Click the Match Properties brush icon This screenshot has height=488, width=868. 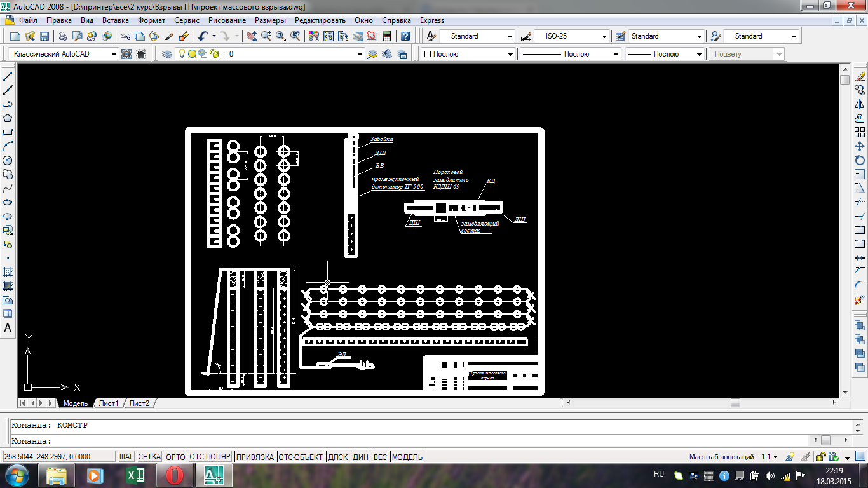click(169, 36)
